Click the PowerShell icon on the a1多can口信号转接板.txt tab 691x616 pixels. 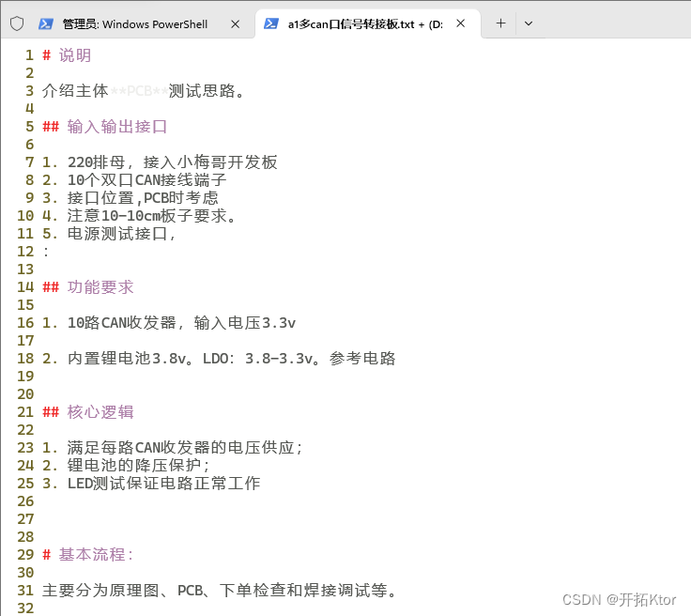271,23
